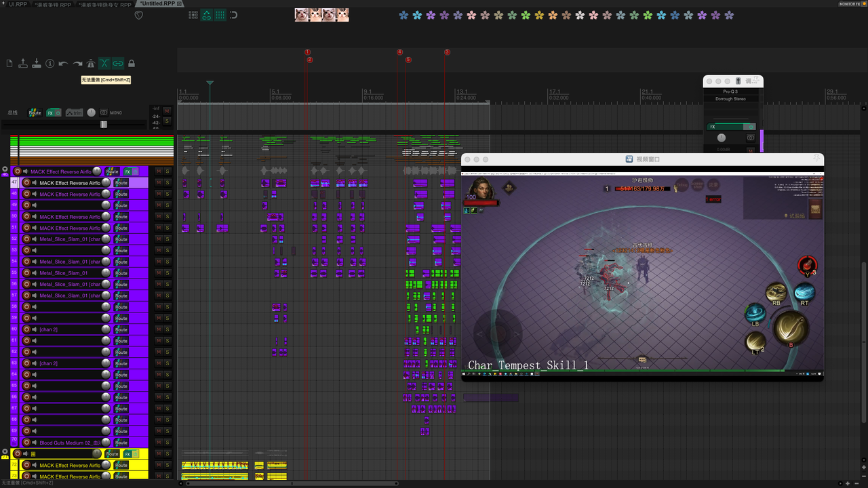Click the open project upload icon
Screen dimensions: 868x488
[x=23, y=64]
